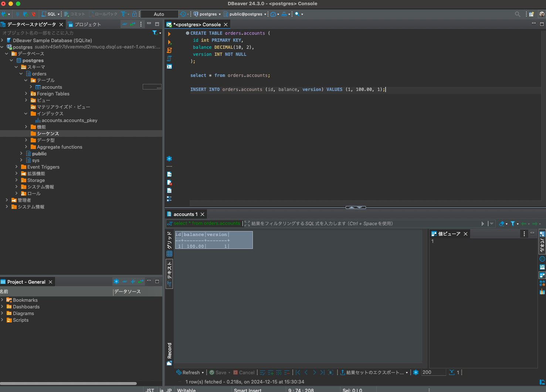The width and height of the screenshot is (546, 392).
Task: Select accounts.accounts_pkey index
Action: click(69, 121)
